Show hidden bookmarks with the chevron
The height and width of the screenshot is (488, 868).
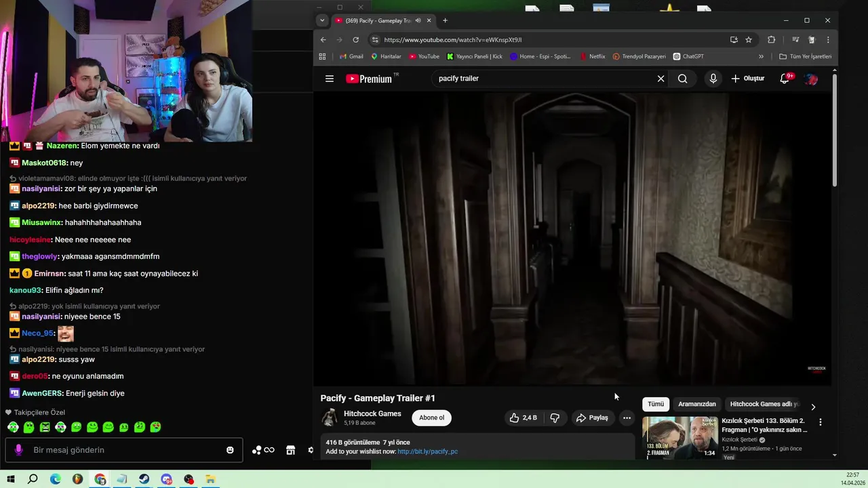point(761,57)
